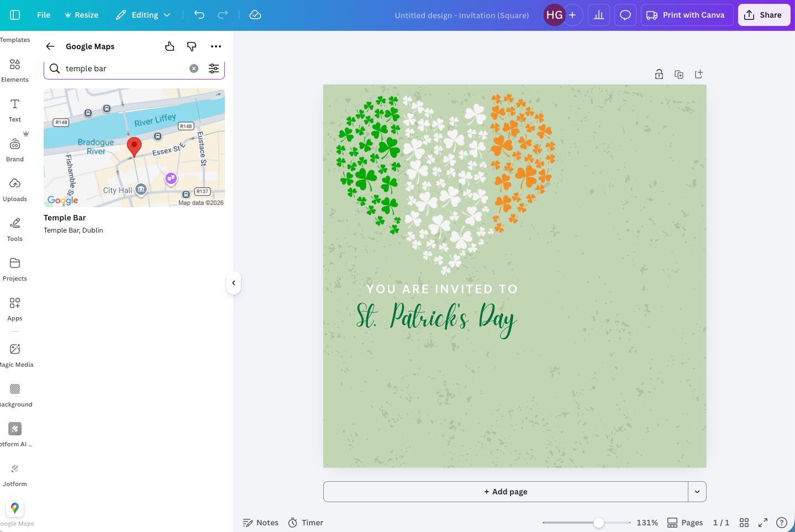
Task: Open the Google Maps app icon
Action: click(x=14, y=508)
